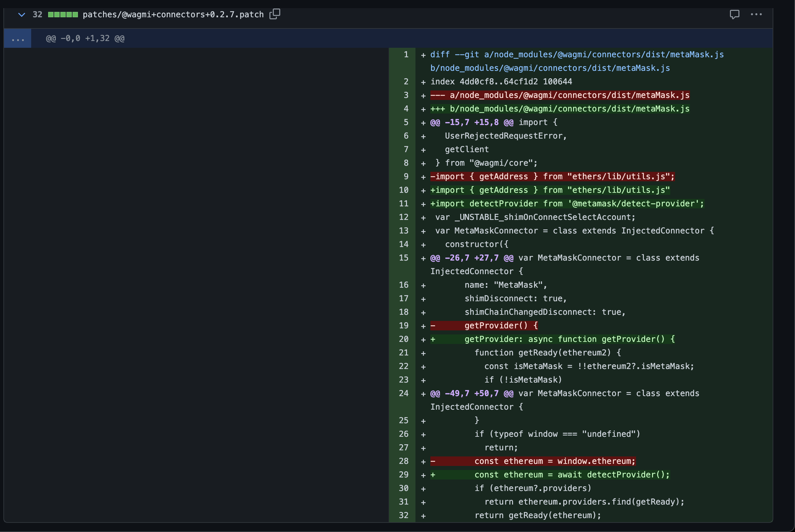Viewport: 795px width, 532px height.
Task: Select line number 20 in the gutter
Action: coord(404,339)
